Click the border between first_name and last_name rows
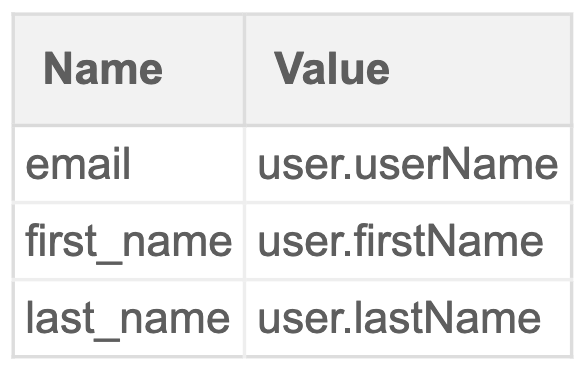 click(292, 279)
